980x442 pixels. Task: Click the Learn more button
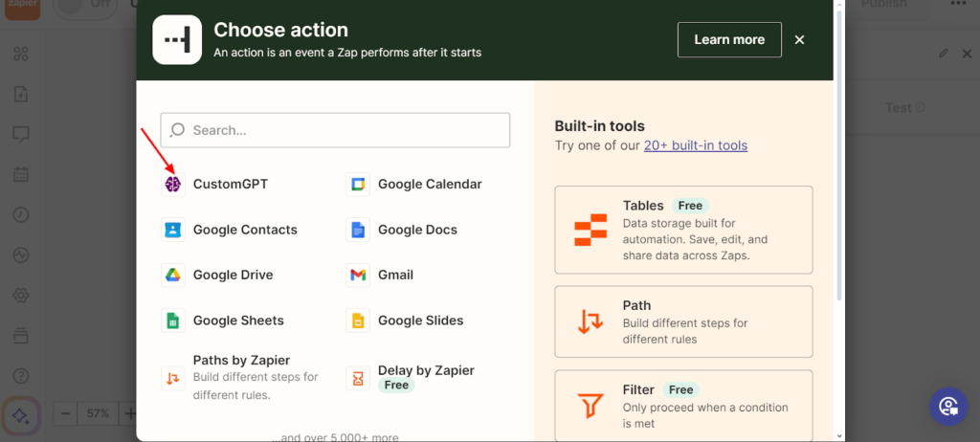[x=729, y=40]
